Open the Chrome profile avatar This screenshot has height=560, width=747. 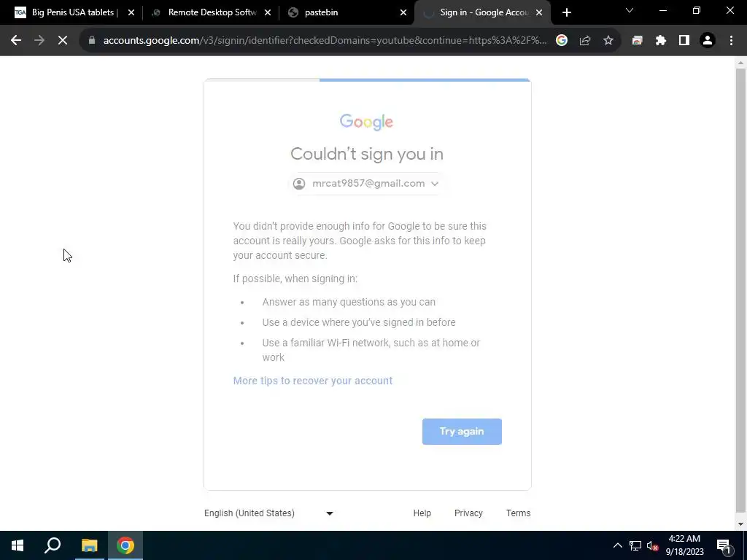point(708,41)
